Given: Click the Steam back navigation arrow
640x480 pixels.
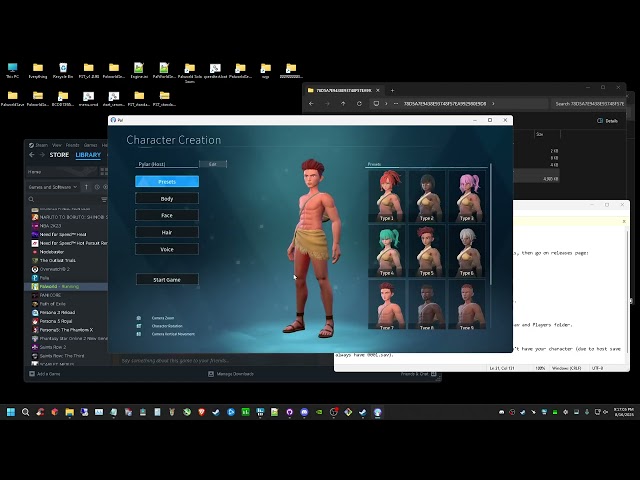Looking at the screenshot, I should [x=31, y=155].
